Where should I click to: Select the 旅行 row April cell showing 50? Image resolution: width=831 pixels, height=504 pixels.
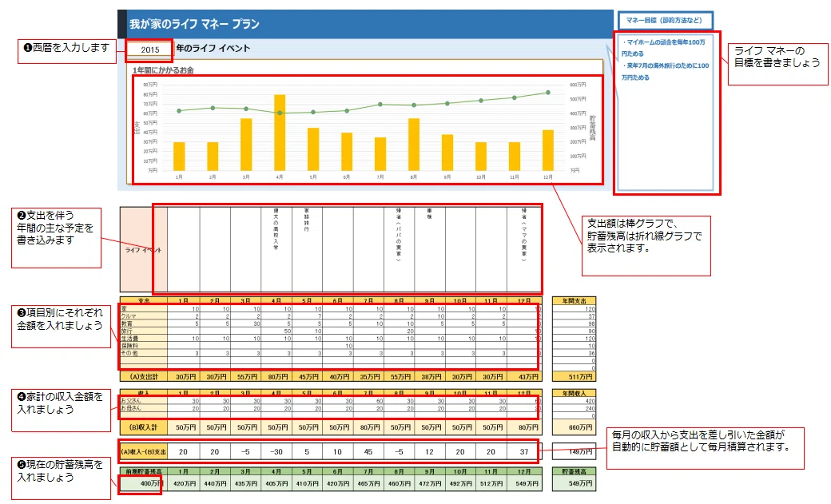[276, 331]
